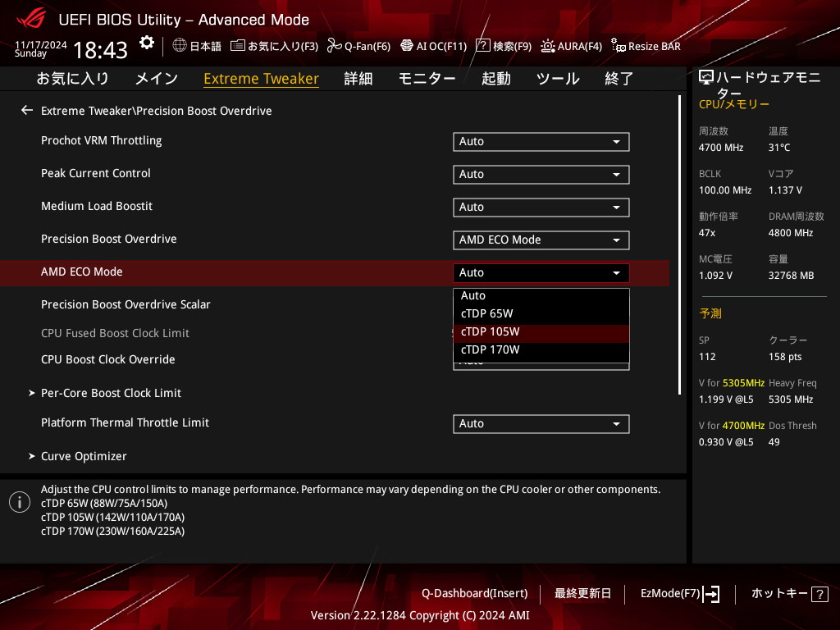Switch to Extreme Tweaker tab
Image resolution: width=840 pixels, height=630 pixels.
tap(262, 78)
